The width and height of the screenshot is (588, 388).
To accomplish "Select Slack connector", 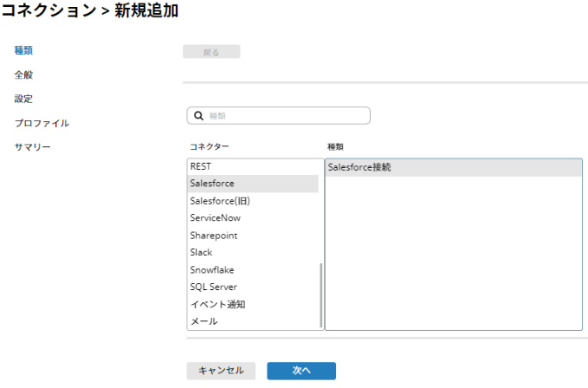I will (253, 253).
